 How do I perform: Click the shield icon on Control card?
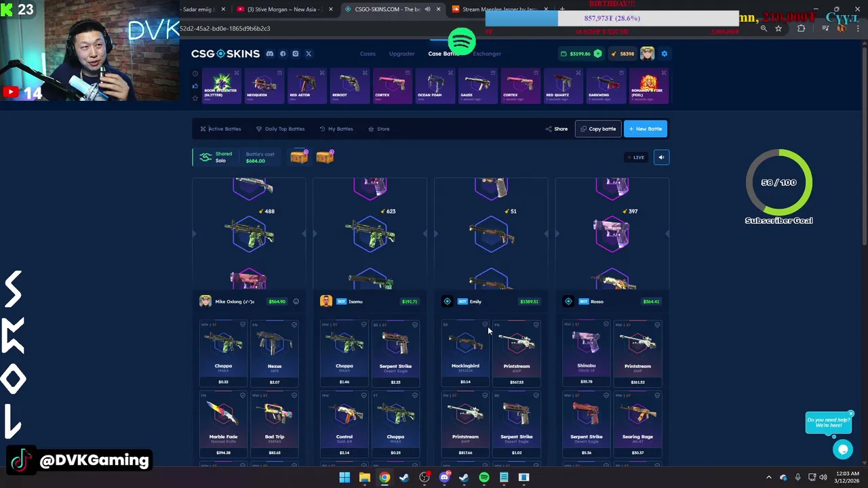coord(363,396)
